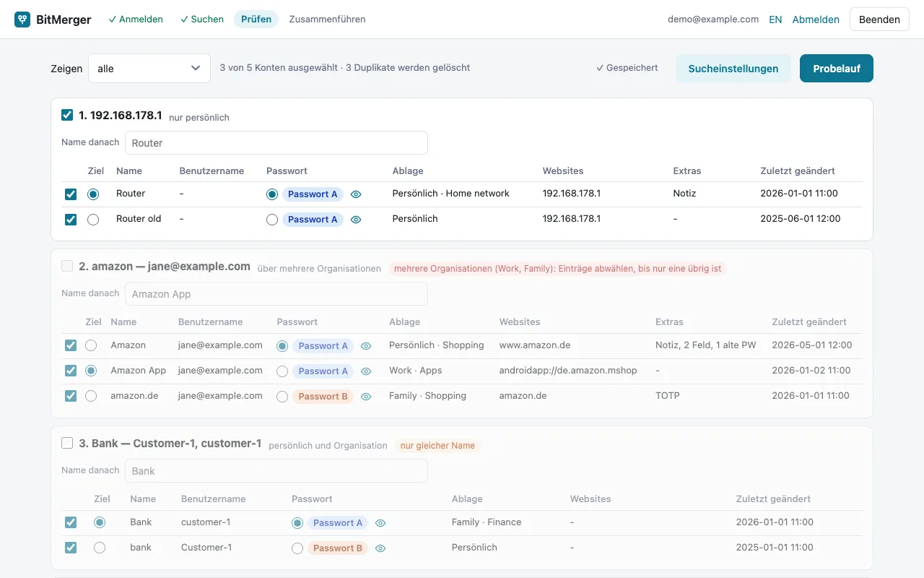924x578 pixels.
Task: Click the Beenden button
Action: tap(879, 20)
